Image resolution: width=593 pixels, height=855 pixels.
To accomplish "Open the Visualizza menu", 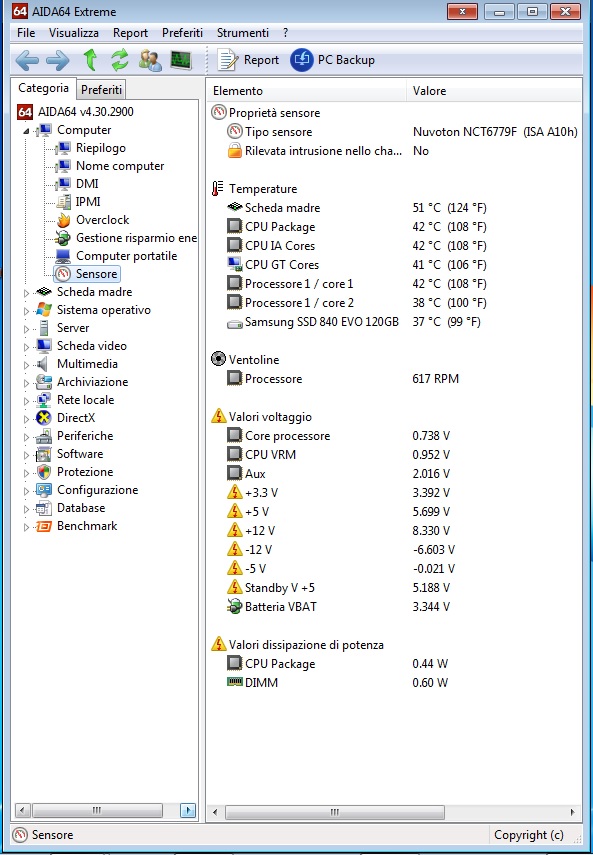I will pos(74,33).
